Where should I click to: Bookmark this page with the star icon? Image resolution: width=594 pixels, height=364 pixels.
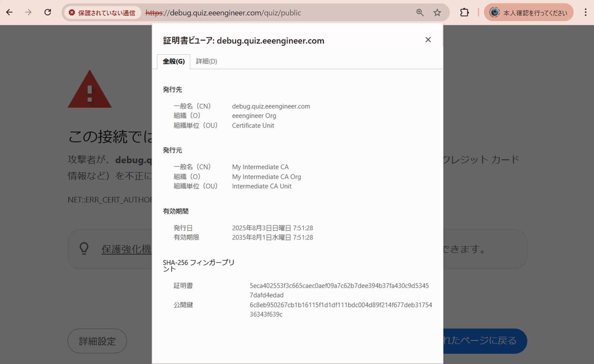click(x=437, y=13)
